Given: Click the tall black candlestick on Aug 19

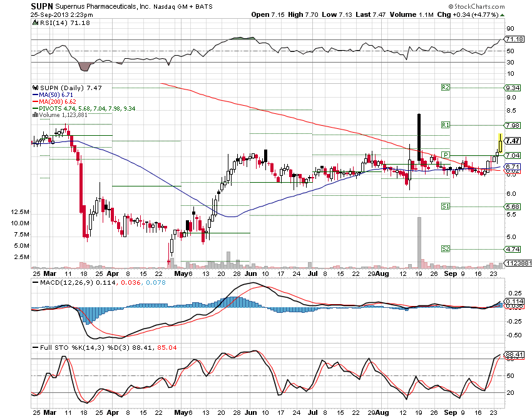Looking at the screenshot, I should pos(419,137).
